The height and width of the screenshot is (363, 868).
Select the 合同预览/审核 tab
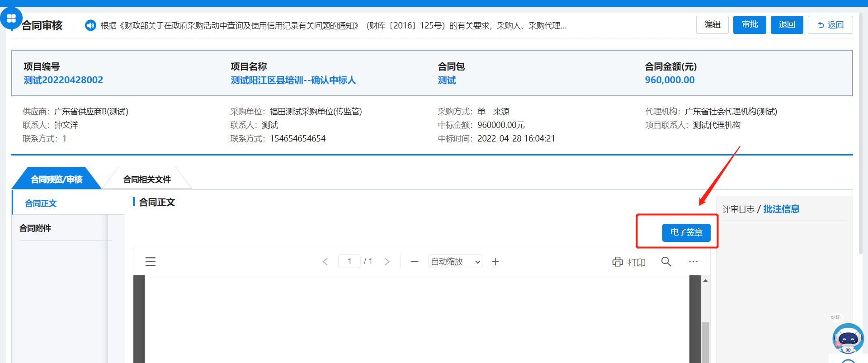(56, 179)
